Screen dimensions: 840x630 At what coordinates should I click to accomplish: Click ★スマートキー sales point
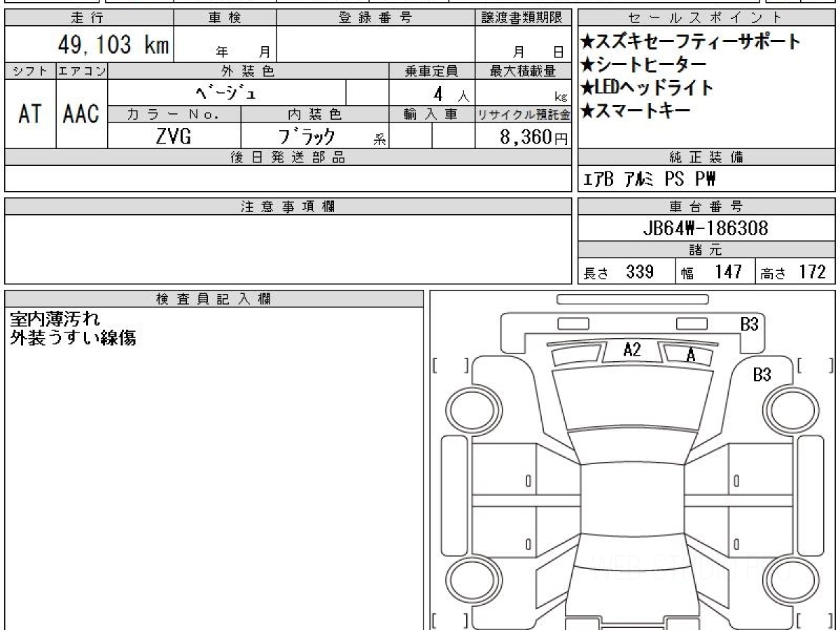coord(636,110)
